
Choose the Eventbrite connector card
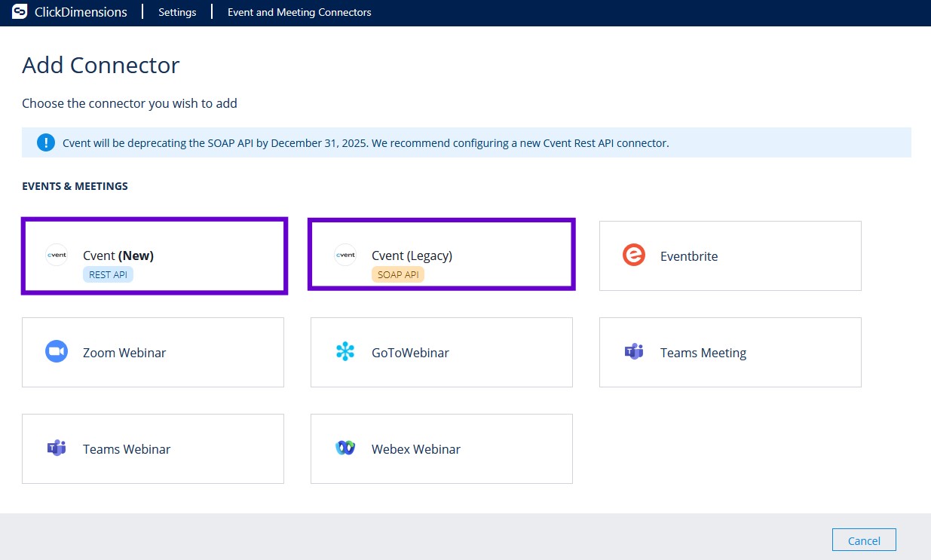click(730, 256)
